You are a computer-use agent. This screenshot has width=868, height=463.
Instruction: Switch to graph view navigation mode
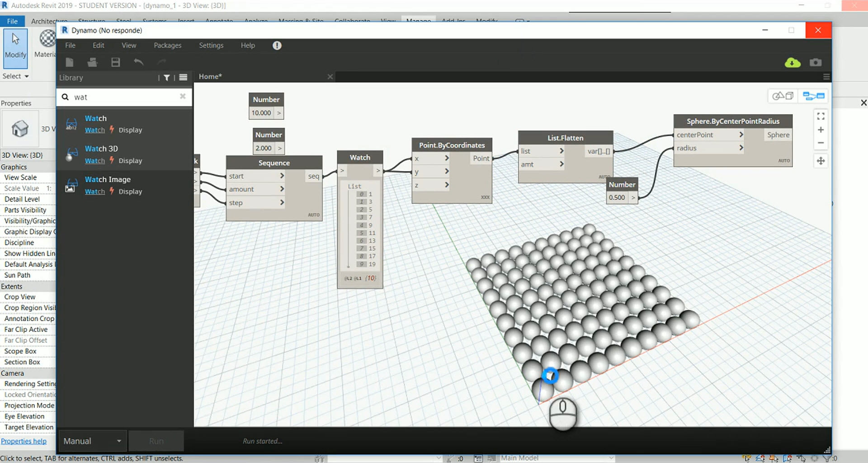pyautogui.click(x=814, y=96)
